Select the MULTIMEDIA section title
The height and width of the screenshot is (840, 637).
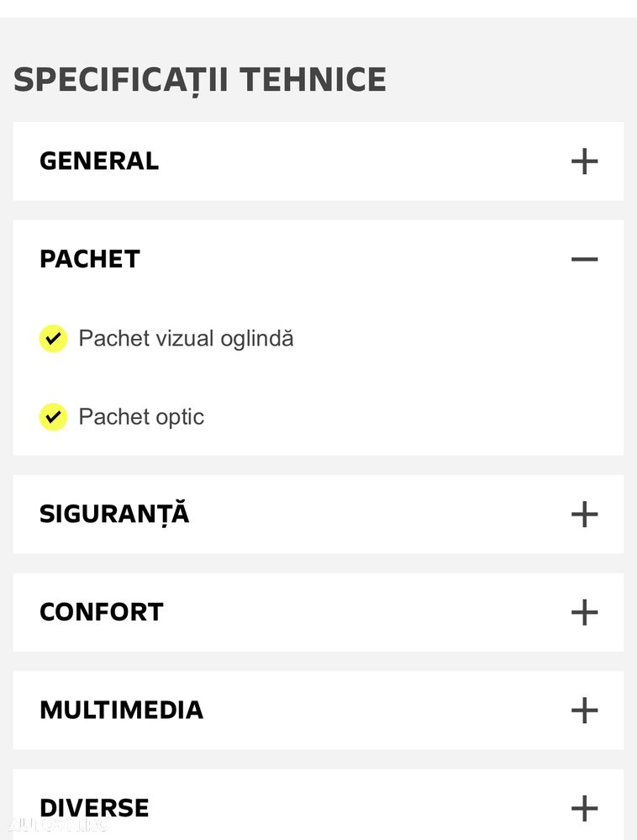click(122, 711)
